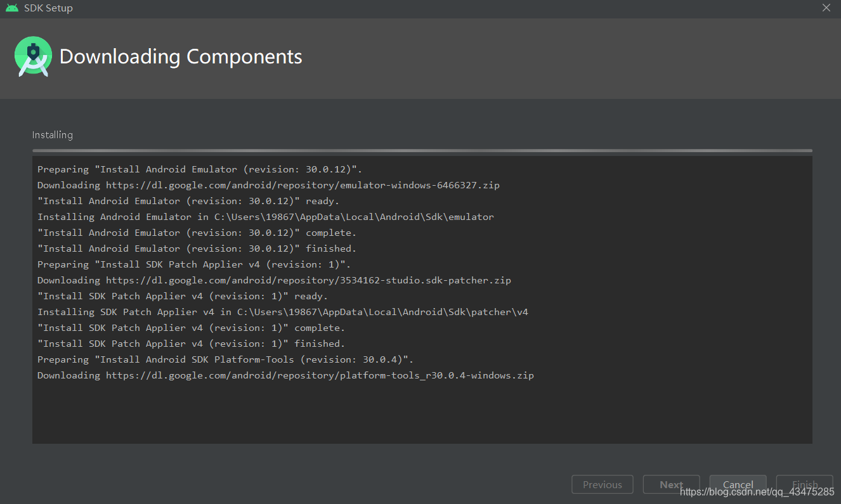The width and height of the screenshot is (841, 504).
Task: Close the SDK Setup window
Action: (x=826, y=8)
